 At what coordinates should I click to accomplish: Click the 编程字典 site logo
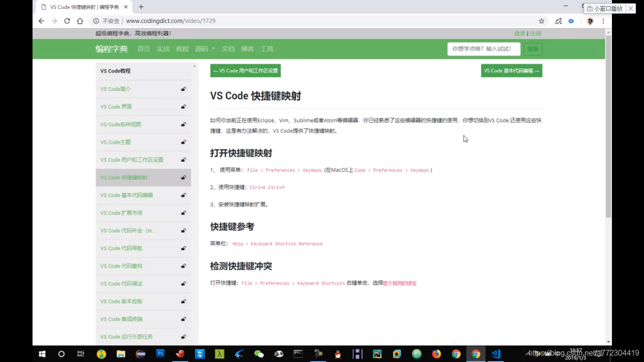[112, 49]
